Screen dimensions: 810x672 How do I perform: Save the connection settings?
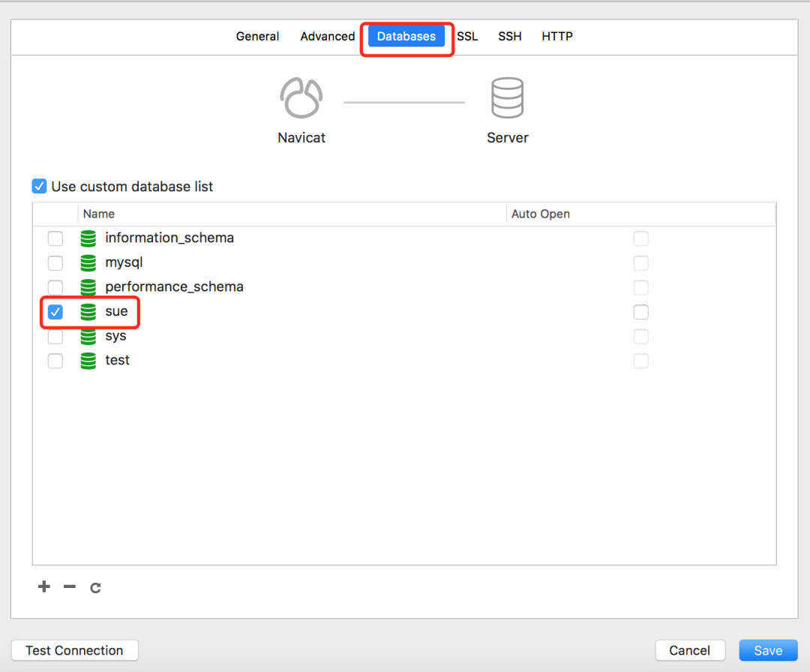coord(768,650)
